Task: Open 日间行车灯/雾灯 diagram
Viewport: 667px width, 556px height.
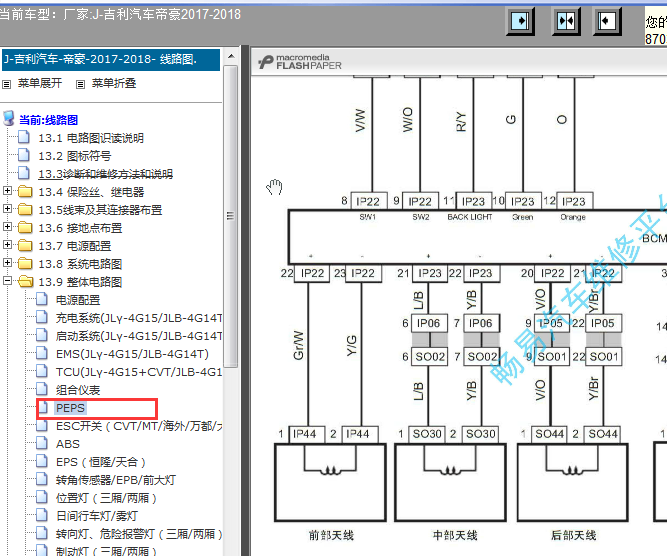Action: (x=97, y=516)
